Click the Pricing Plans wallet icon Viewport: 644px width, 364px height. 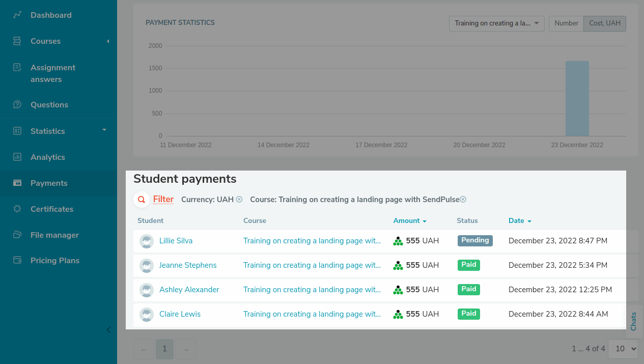pos(17,260)
